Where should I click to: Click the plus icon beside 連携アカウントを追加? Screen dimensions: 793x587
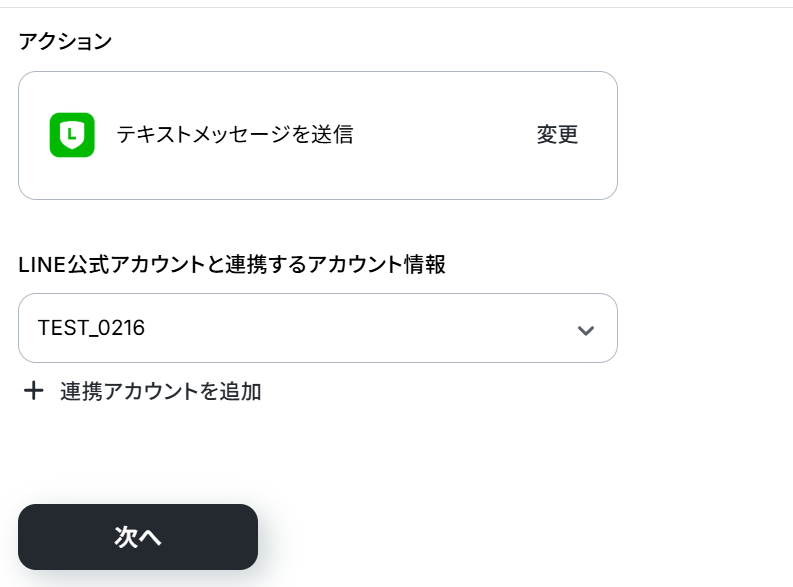(34, 391)
